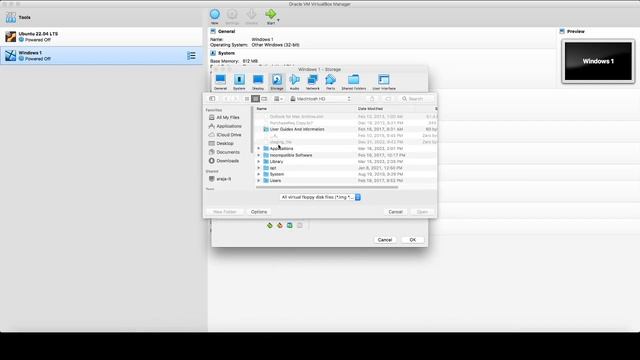
Task: Expand the System folder triangle
Action: click(258, 174)
